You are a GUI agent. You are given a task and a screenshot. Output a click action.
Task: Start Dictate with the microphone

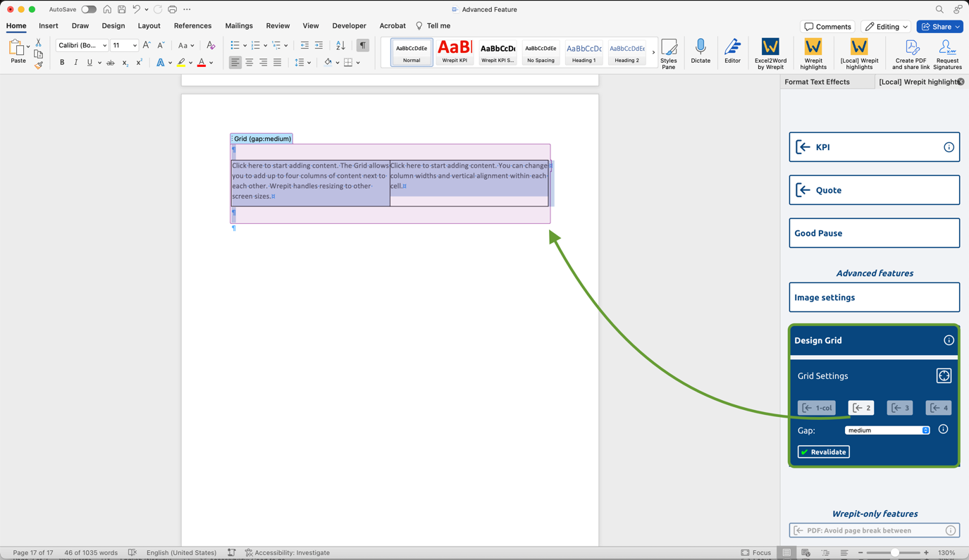[700, 51]
